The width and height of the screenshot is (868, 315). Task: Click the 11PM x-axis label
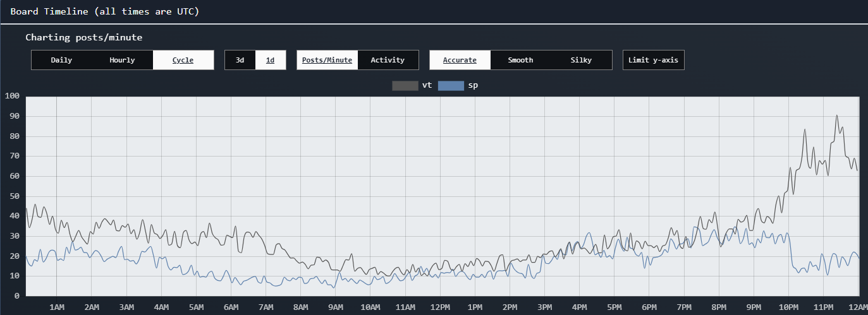823,307
